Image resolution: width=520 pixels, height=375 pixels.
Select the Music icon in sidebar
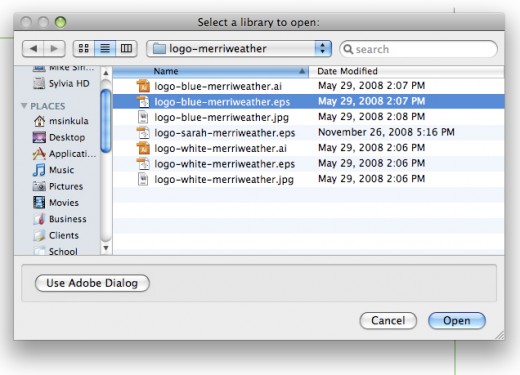39,170
